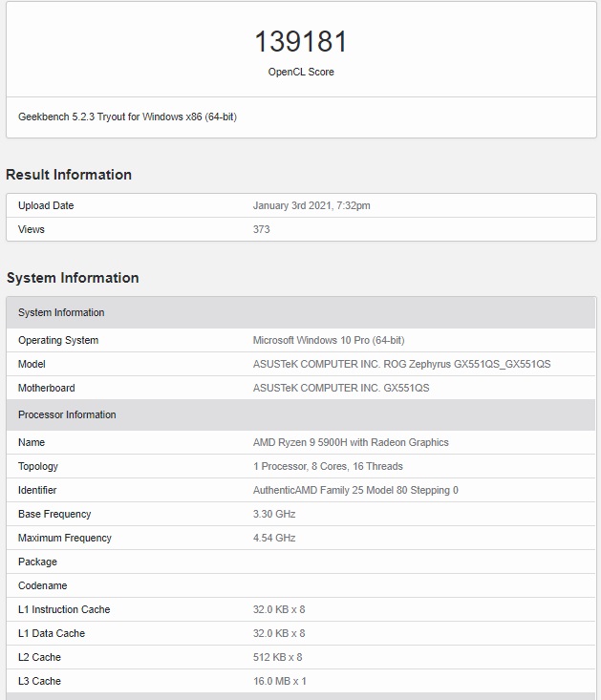Select the Maximum Frequency label
The image size is (601, 700).
[65, 538]
